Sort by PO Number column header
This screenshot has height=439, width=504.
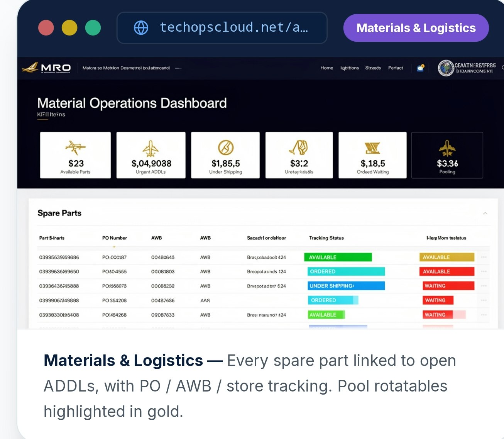point(115,238)
